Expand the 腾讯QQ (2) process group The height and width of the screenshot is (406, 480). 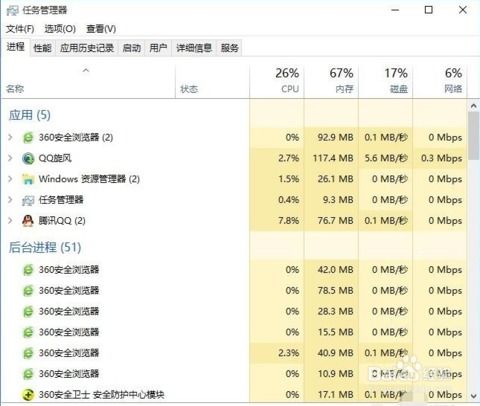10,220
